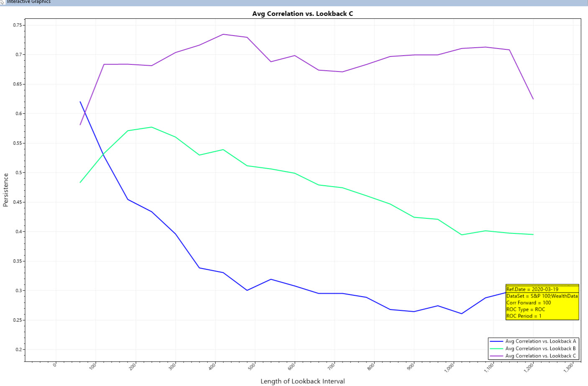Image resolution: width=588 pixels, height=386 pixels.
Task: Toggle visibility of Avg Correlation vs. Lookback A
Action: point(539,341)
